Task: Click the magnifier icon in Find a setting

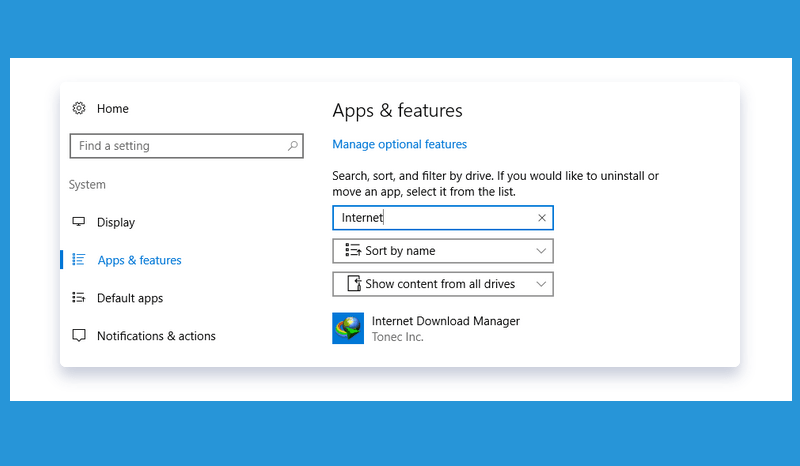Action: 292,146
